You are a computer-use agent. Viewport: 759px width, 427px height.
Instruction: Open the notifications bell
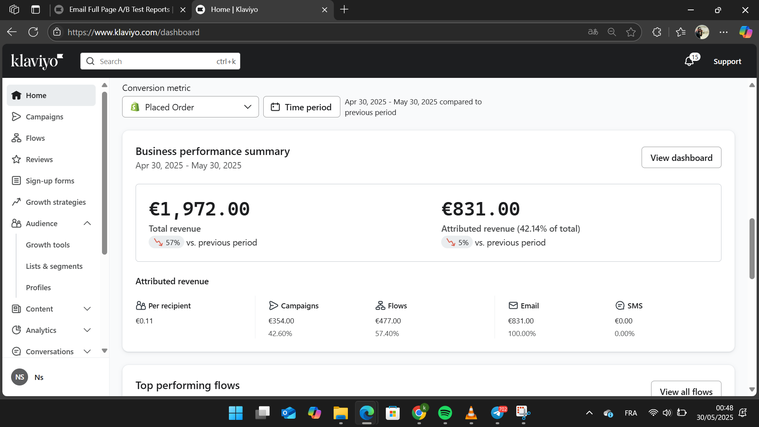689,61
